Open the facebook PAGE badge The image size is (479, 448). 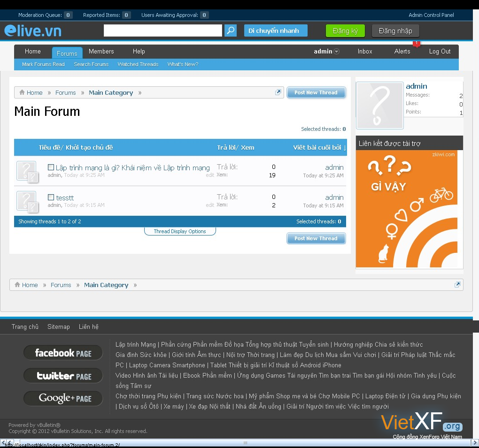(x=63, y=353)
